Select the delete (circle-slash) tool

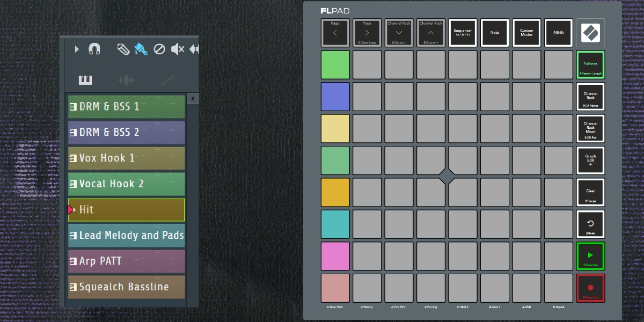click(x=159, y=49)
